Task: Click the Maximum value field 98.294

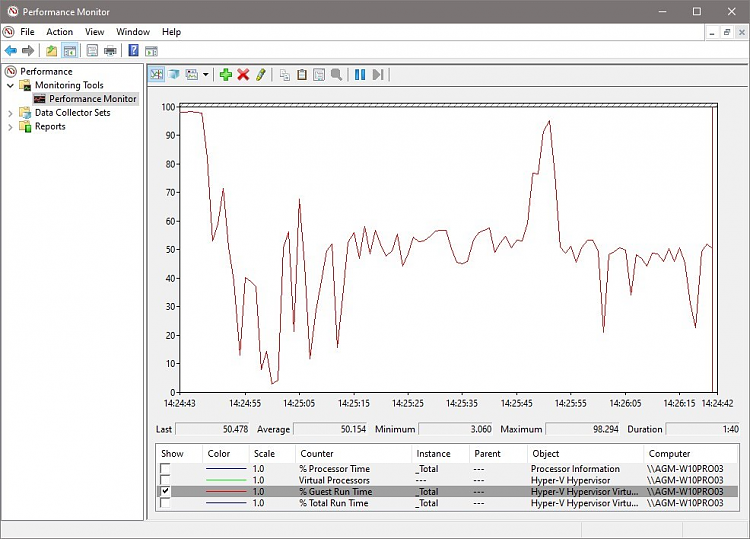Action: (583, 429)
